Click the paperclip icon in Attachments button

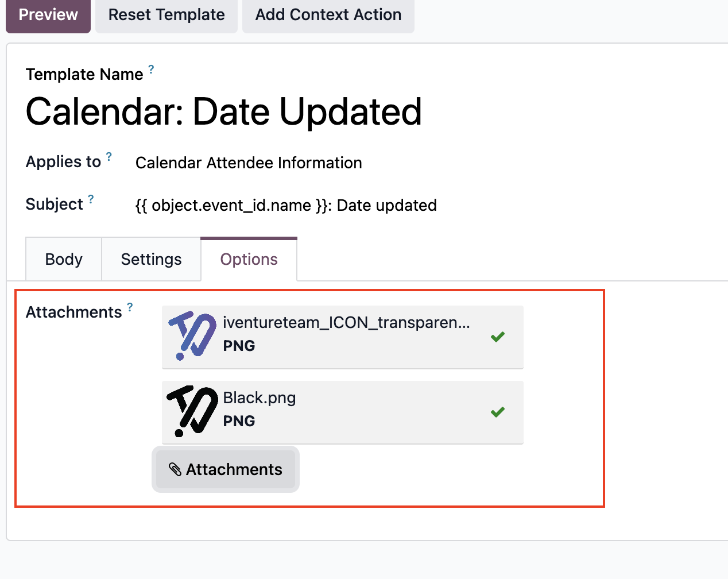pyautogui.click(x=175, y=469)
